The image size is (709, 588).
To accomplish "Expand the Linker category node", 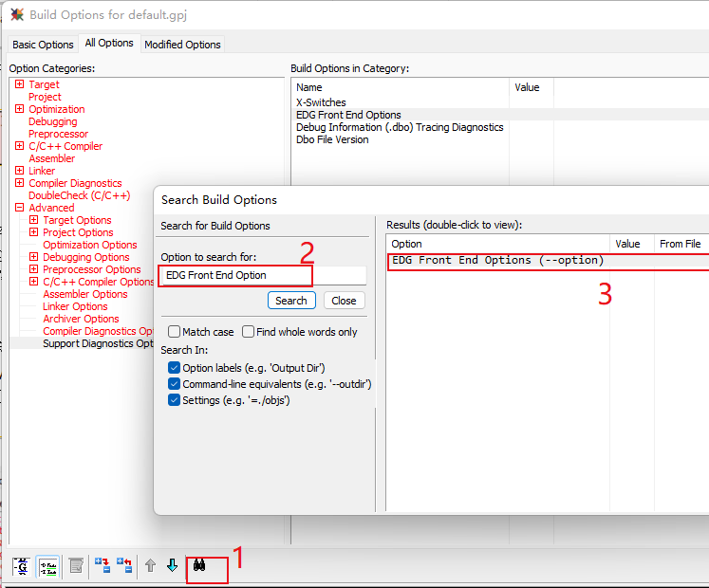I will tap(20, 171).
